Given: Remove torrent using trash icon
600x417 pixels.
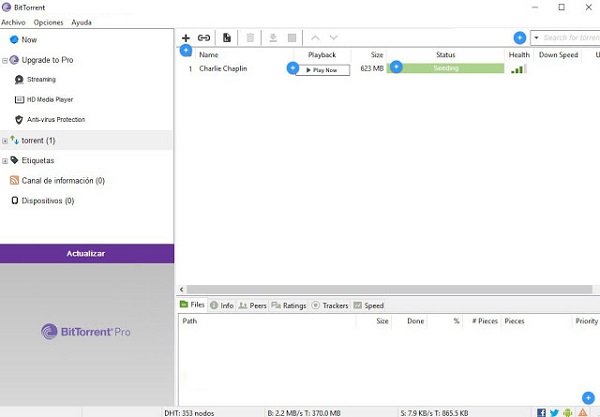Looking at the screenshot, I should 250,38.
